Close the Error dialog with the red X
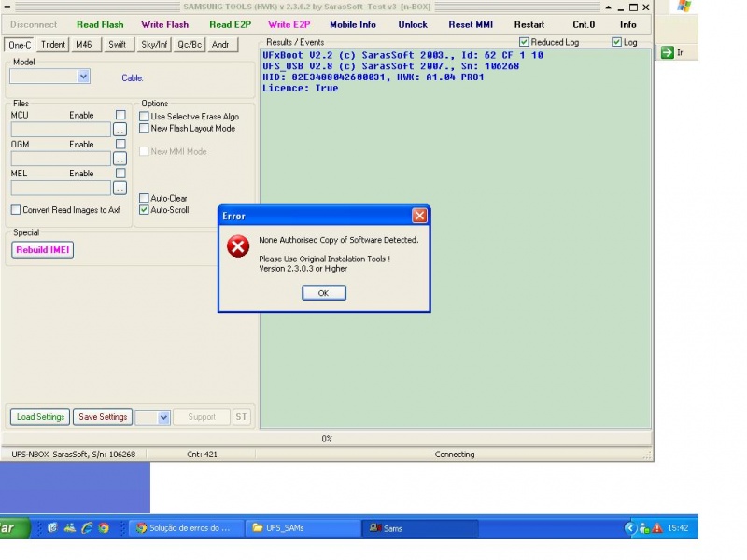The height and width of the screenshot is (560, 747). tap(419, 216)
